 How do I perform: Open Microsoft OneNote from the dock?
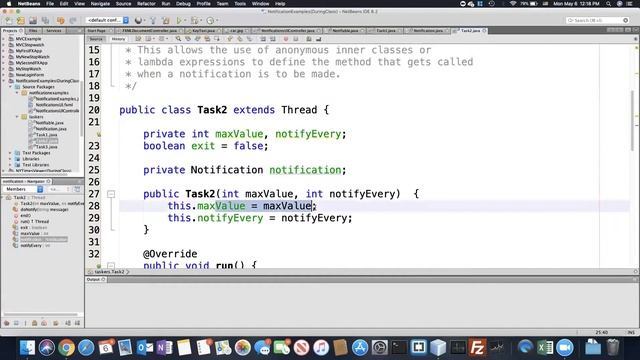coord(164,348)
